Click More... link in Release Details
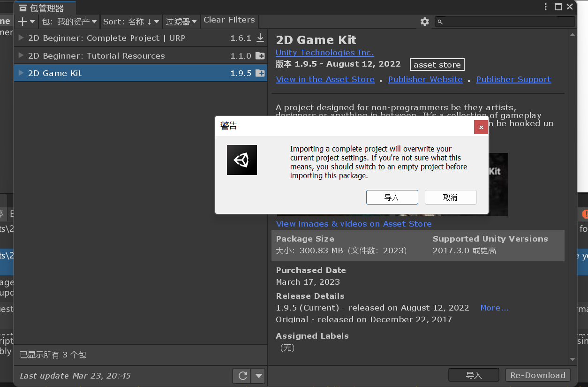 [x=495, y=308]
